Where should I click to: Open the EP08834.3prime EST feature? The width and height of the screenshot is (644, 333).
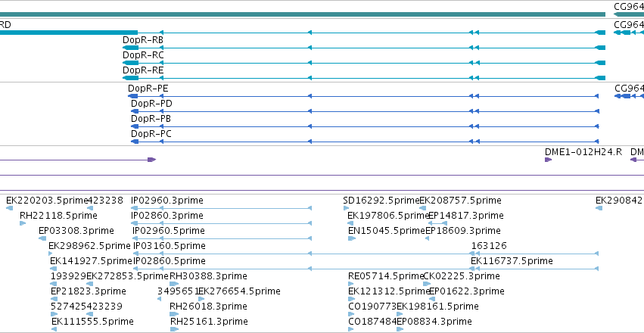click(400, 329)
